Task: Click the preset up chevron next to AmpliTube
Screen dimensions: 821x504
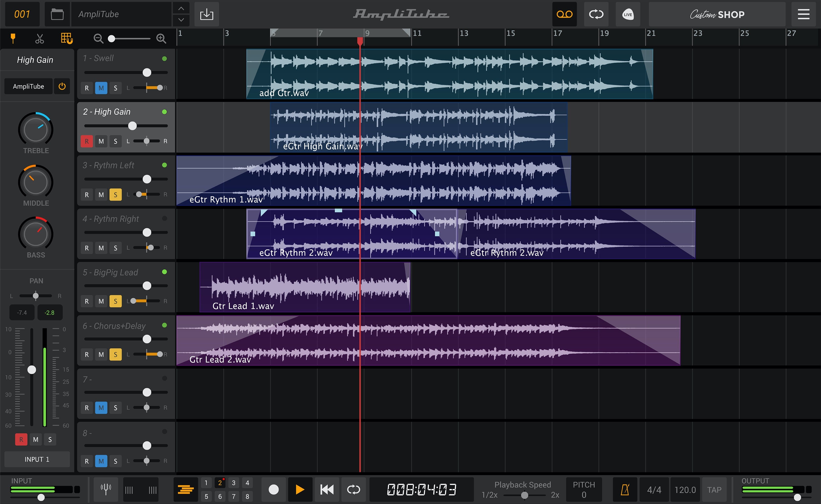Action: click(181, 8)
